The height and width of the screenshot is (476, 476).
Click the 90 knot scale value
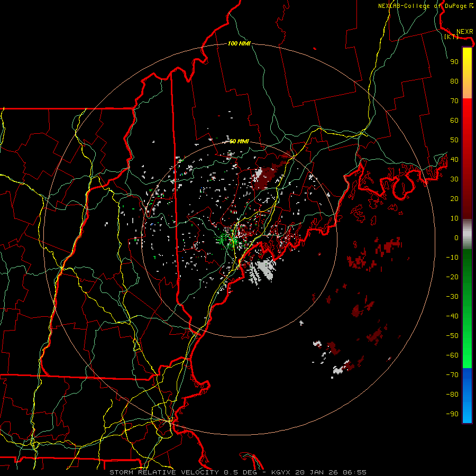click(454, 62)
